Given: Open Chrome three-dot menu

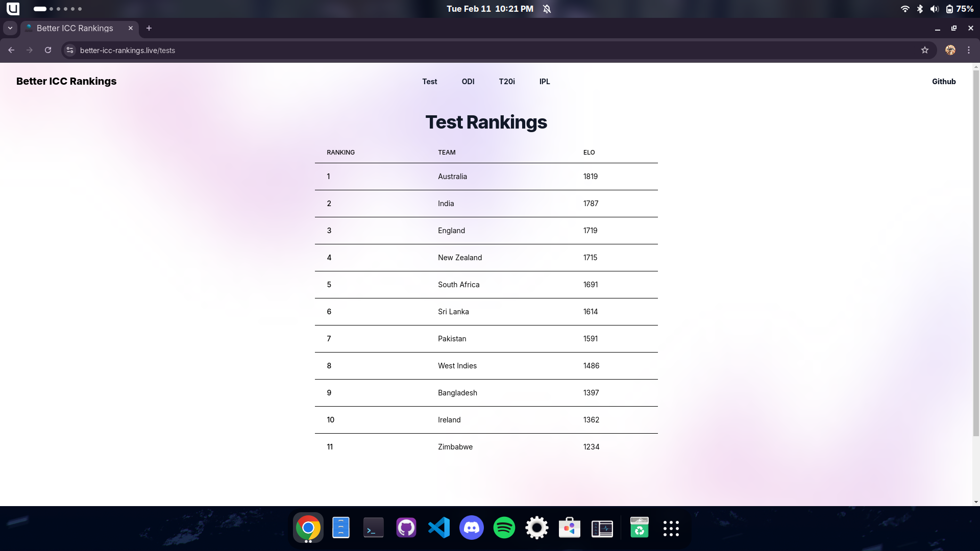Looking at the screenshot, I should coord(969,50).
